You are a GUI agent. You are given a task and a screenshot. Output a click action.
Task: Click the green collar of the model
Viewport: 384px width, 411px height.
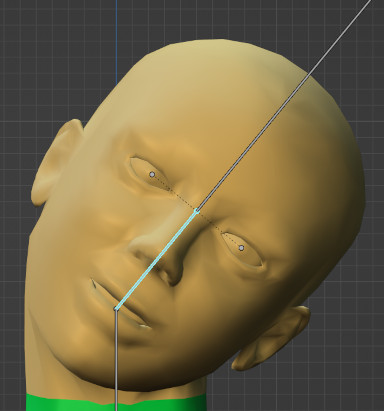pyautogui.click(x=116, y=402)
